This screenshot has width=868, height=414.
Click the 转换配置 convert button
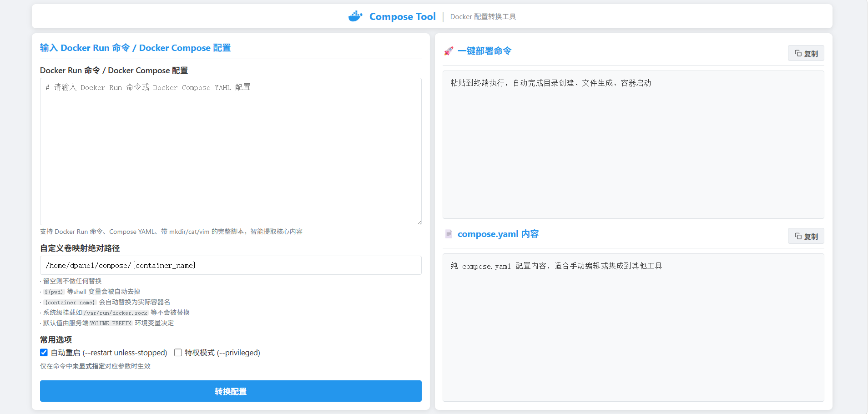coord(231,391)
